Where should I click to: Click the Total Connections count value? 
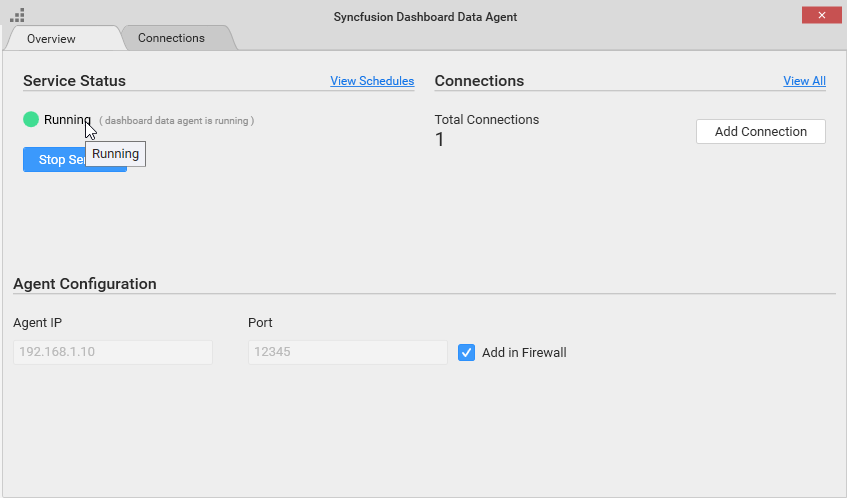click(440, 140)
